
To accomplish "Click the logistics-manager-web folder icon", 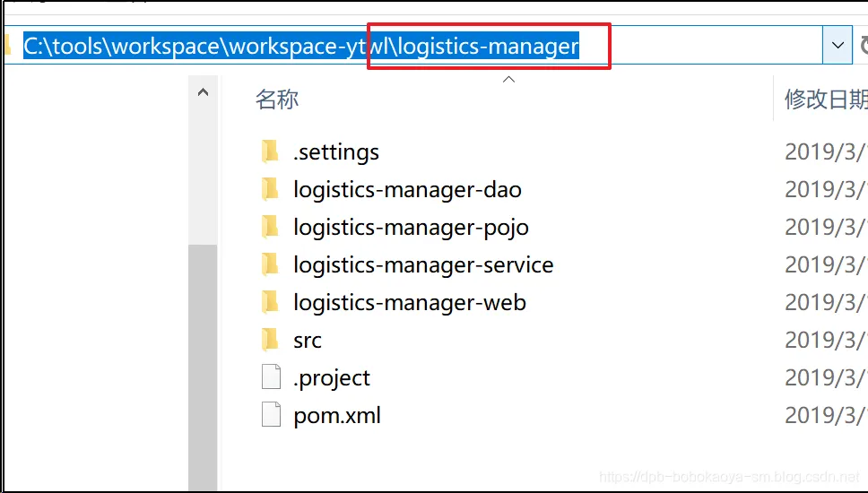I will click(x=270, y=302).
